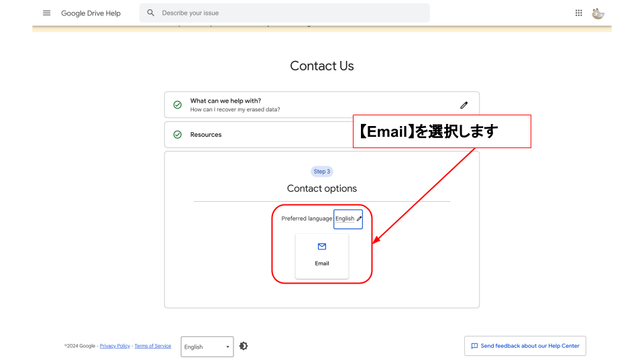Image resolution: width=644 pixels, height=362 pixels.
Task: Open the hamburger main menu
Action: (46, 13)
